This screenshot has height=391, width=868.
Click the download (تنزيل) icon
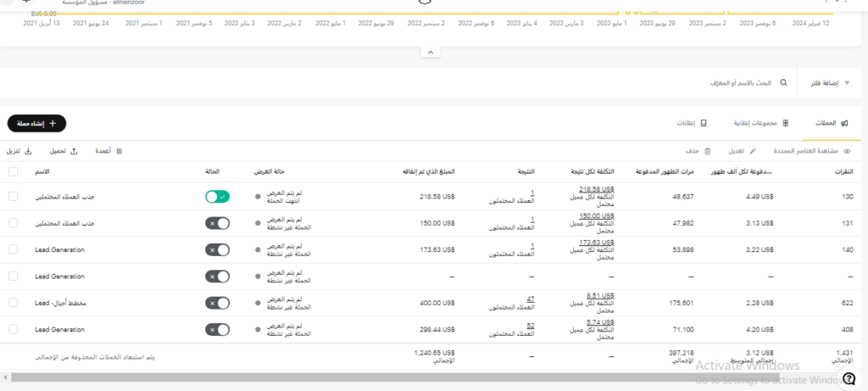[27, 151]
